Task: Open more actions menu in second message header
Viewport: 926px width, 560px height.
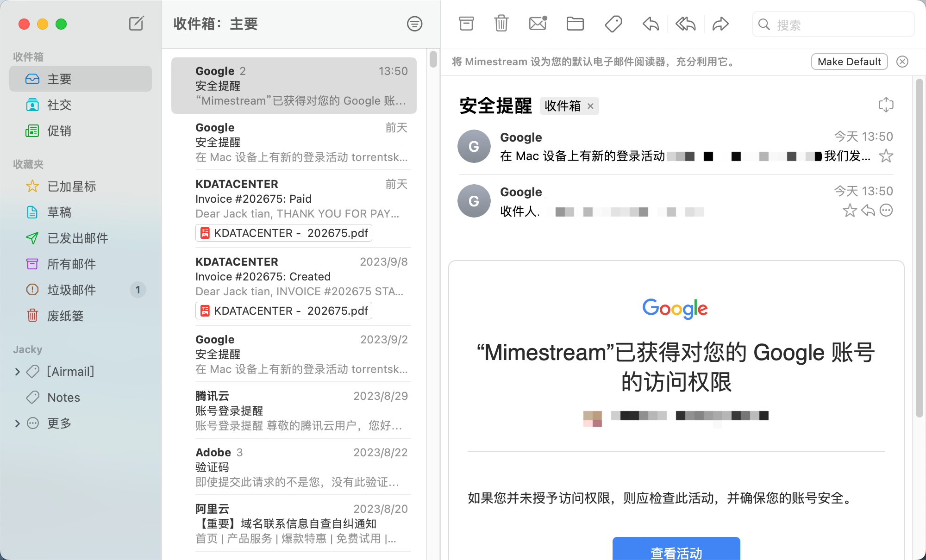Action: pyautogui.click(x=886, y=211)
